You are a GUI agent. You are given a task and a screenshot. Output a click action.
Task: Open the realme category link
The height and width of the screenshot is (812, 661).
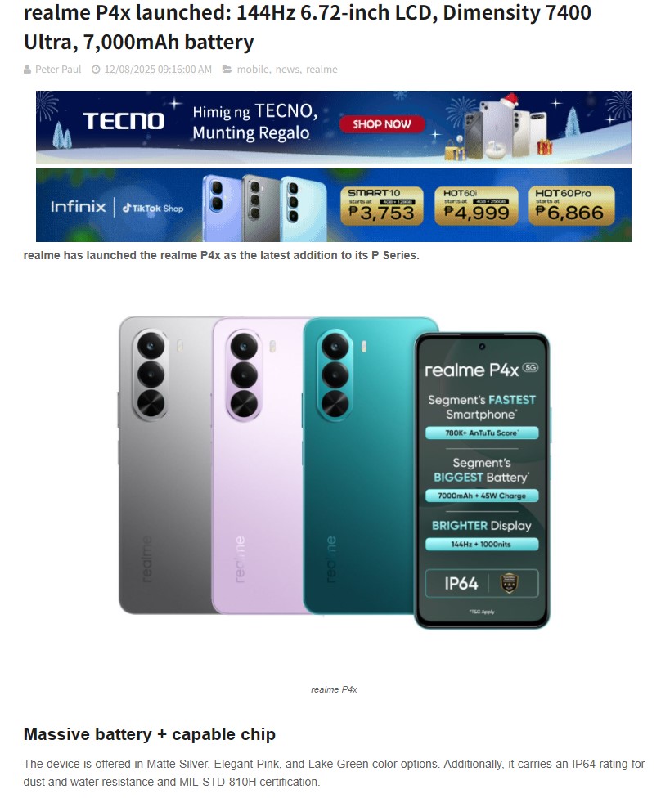pos(322,70)
